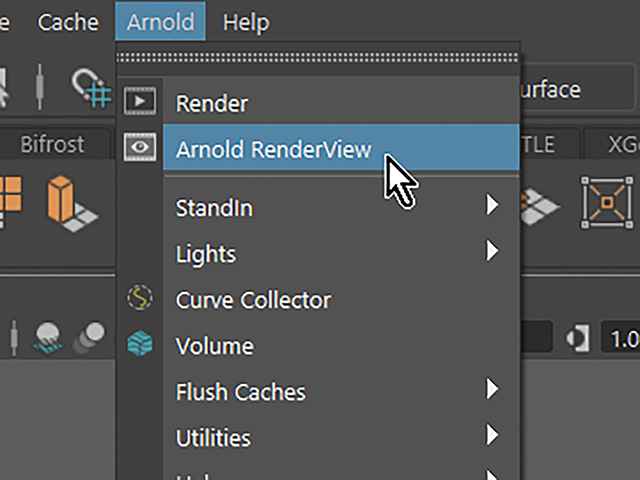Viewport: 640px width, 480px height.
Task: Expand the Lights submenu
Action: click(x=341, y=254)
